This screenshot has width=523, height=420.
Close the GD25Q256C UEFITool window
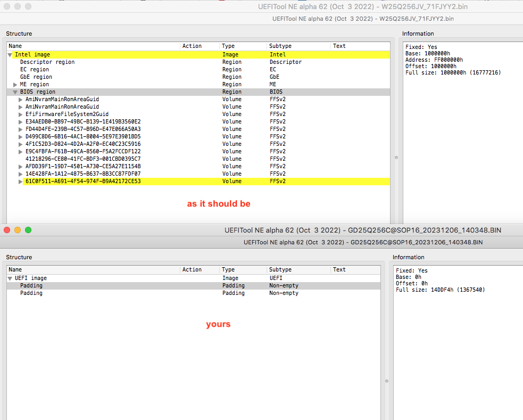coord(7,230)
